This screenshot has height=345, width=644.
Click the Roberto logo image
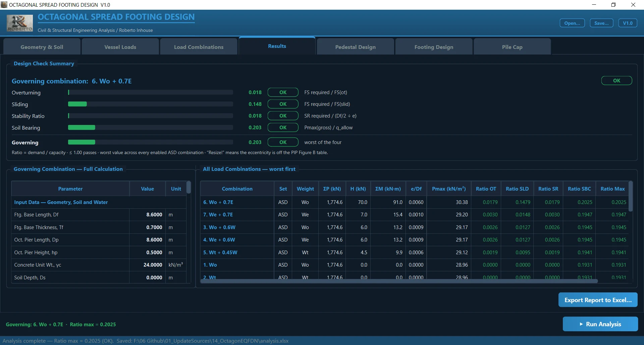[20, 23]
